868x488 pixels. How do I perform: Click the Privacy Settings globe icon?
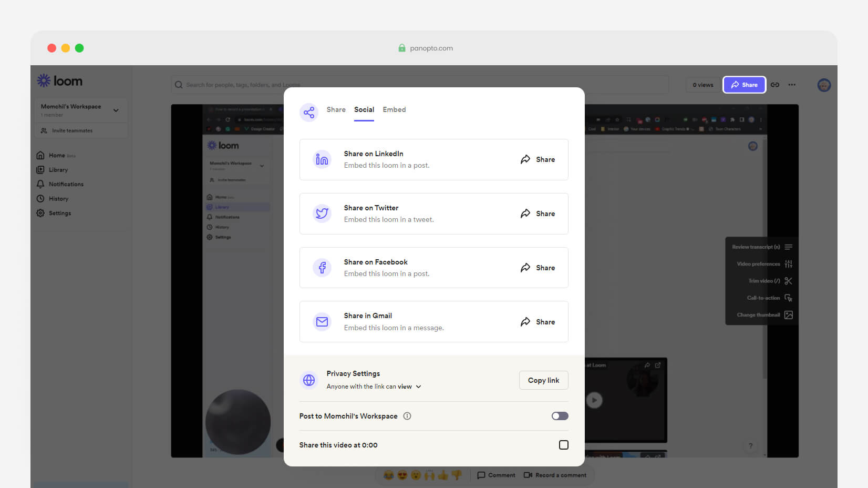[309, 380]
